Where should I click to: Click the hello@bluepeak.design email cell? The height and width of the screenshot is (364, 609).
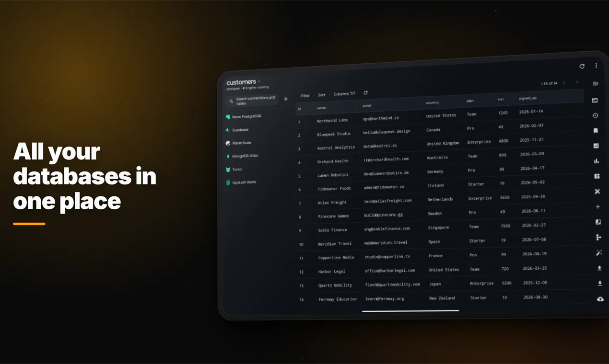tap(387, 131)
